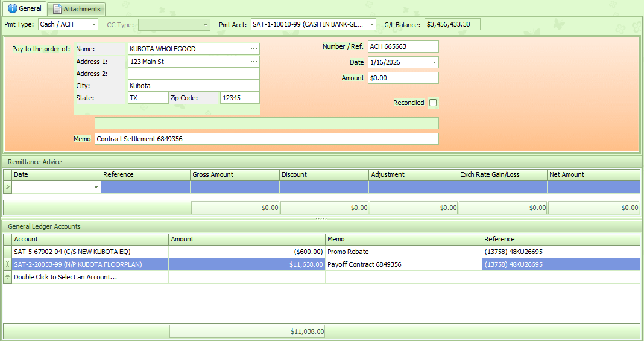Click Reference cell in Promo Rebate row
Viewport: 644px width, 341px height.
[x=561, y=252]
